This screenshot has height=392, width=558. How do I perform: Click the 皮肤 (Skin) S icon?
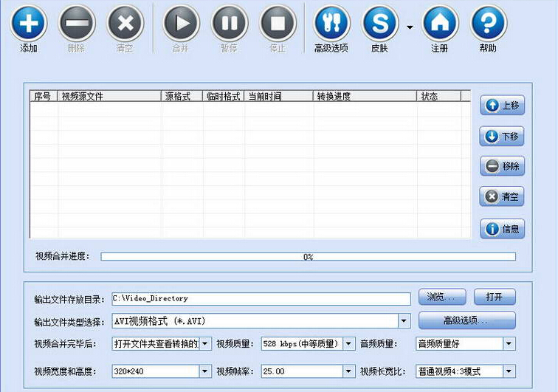click(380, 23)
